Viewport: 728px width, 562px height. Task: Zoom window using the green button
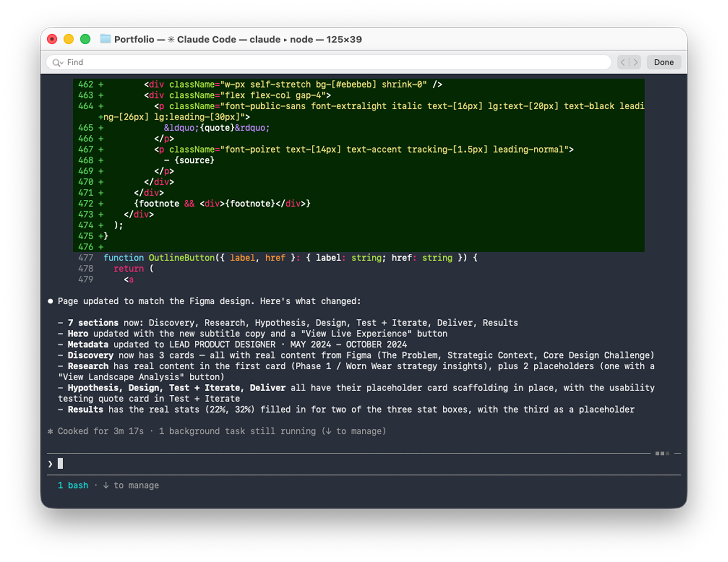(85, 39)
